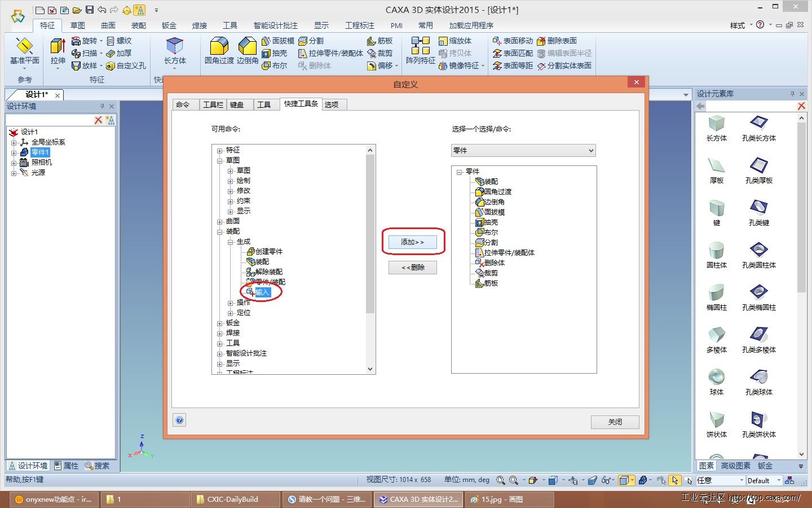Select the 面拔模 draft tool in ribbon

[278, 41]
